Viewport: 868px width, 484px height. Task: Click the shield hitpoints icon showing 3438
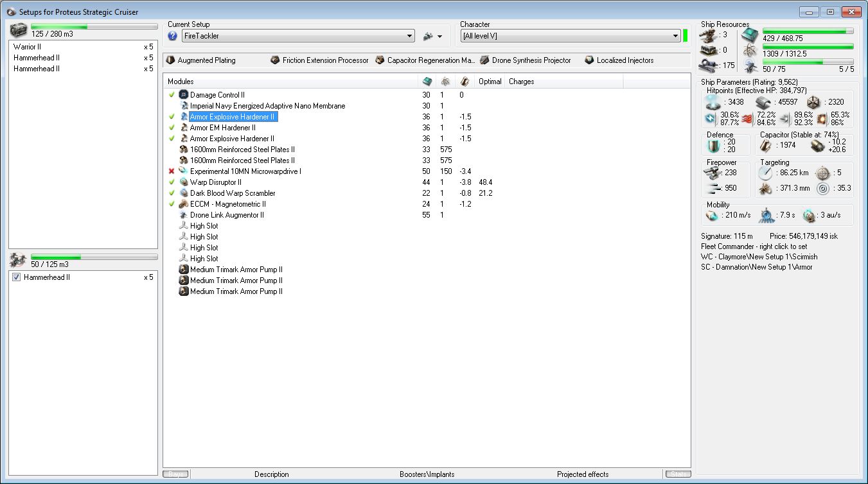(712, 102)
